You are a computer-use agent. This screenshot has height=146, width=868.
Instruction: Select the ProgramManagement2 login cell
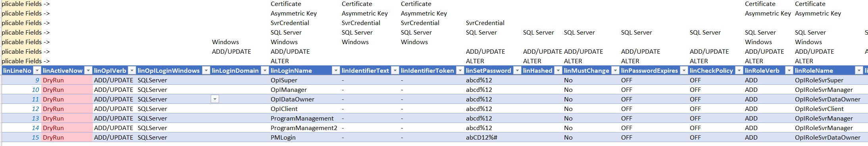tap(304, 128)
